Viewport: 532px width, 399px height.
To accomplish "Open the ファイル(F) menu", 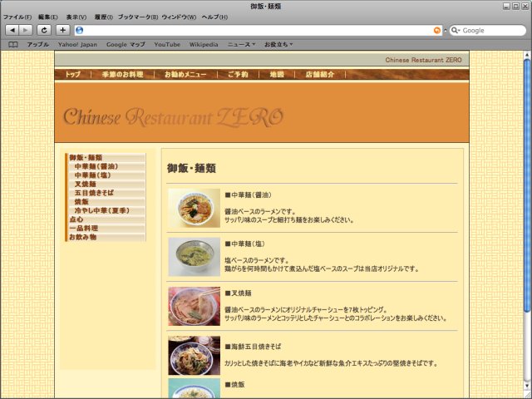I will pos(17,17).
